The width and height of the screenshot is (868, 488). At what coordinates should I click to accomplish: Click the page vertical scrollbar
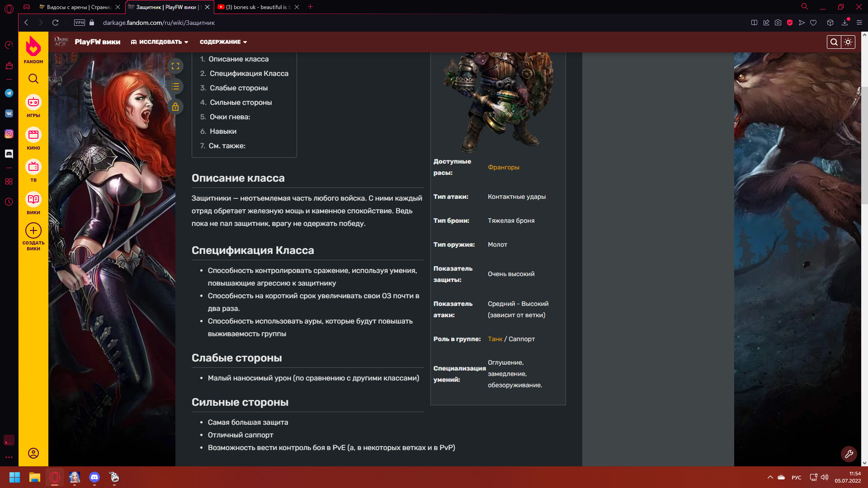pyautogui.click(x=864, y=145)
